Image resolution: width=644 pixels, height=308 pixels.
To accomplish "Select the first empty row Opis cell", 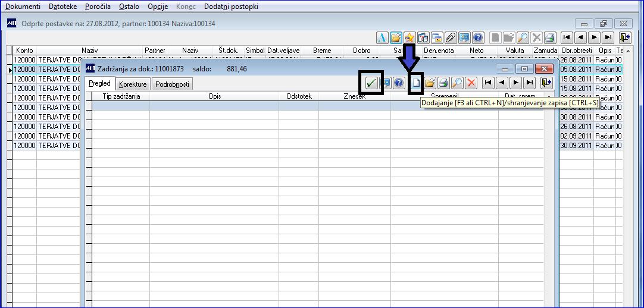I will tap(214, 106).
